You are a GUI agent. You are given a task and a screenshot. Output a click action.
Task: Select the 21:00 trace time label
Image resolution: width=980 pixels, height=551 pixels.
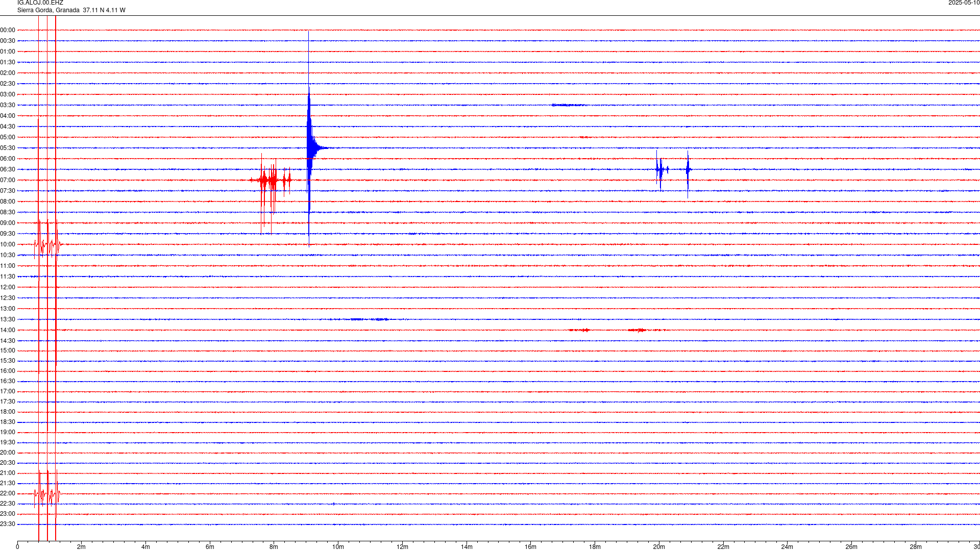pos(8,473)
